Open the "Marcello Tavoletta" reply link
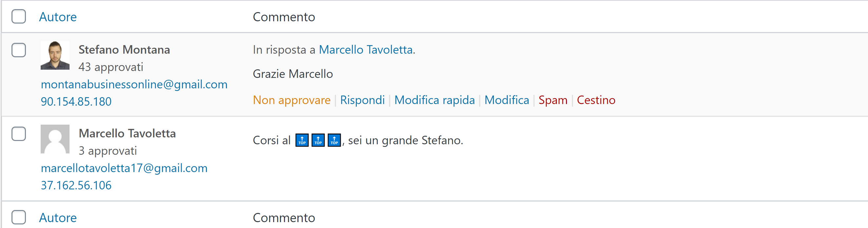The image size is (868, 228). [366, 50]
